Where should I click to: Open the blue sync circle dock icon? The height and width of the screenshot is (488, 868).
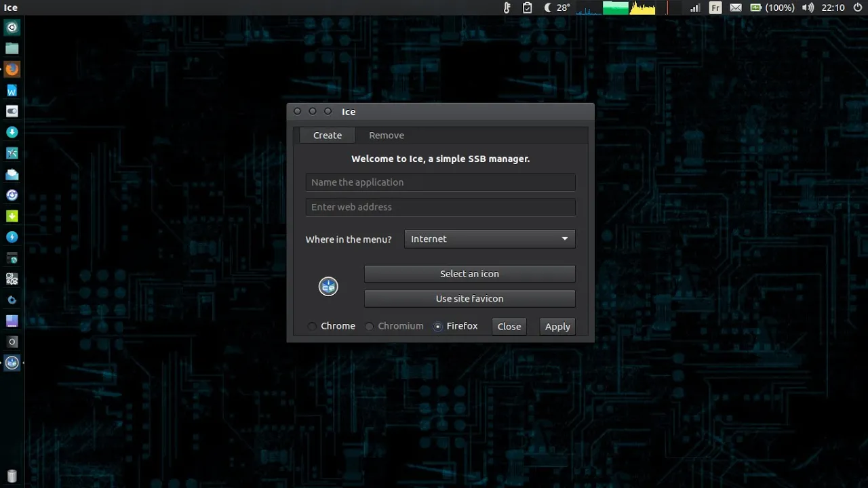pos(12,195)
